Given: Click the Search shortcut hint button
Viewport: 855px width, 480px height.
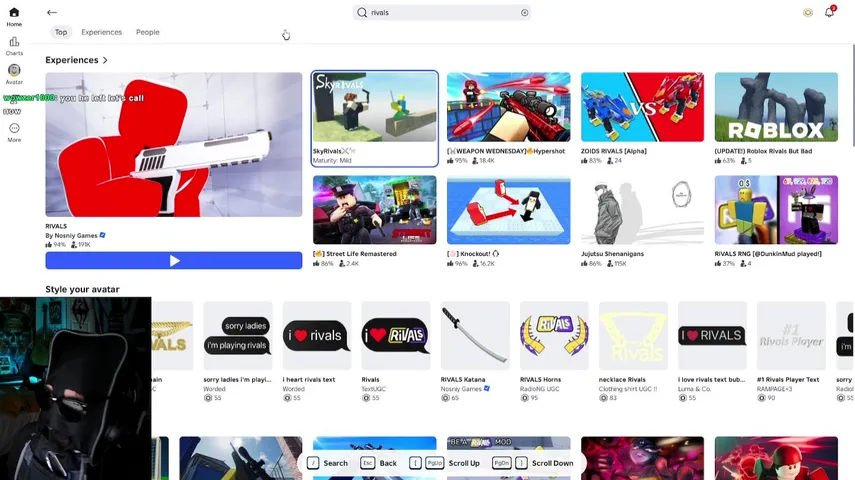Looking at the screenshot, I should click(327, 463).
